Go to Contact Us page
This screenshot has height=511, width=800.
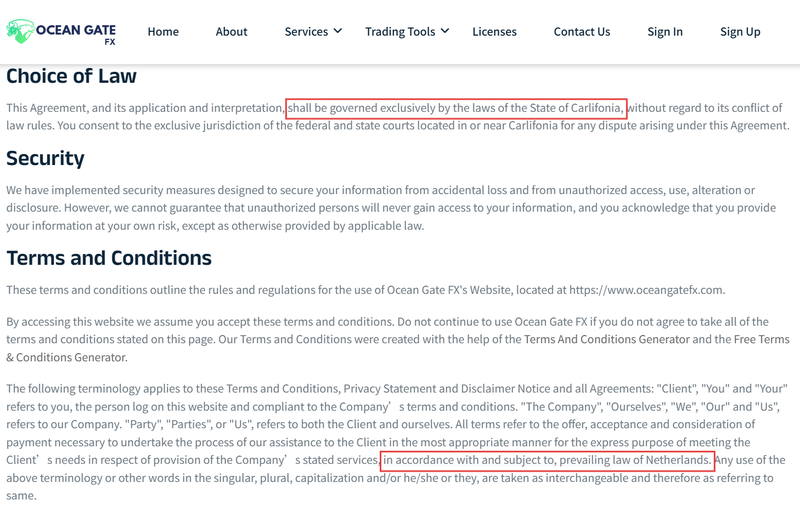tap(582, 32)
